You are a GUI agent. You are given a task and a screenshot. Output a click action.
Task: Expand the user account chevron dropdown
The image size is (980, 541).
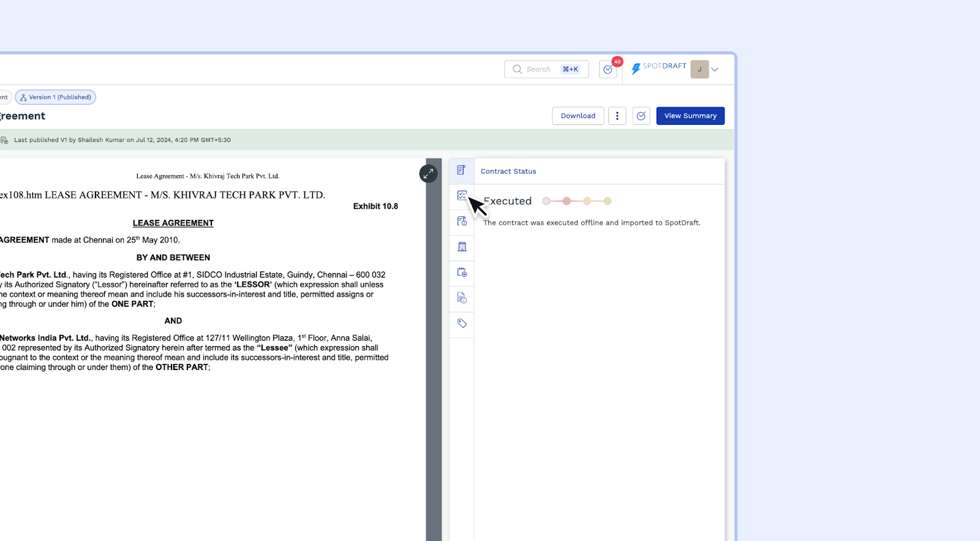[x=715, y=69]
